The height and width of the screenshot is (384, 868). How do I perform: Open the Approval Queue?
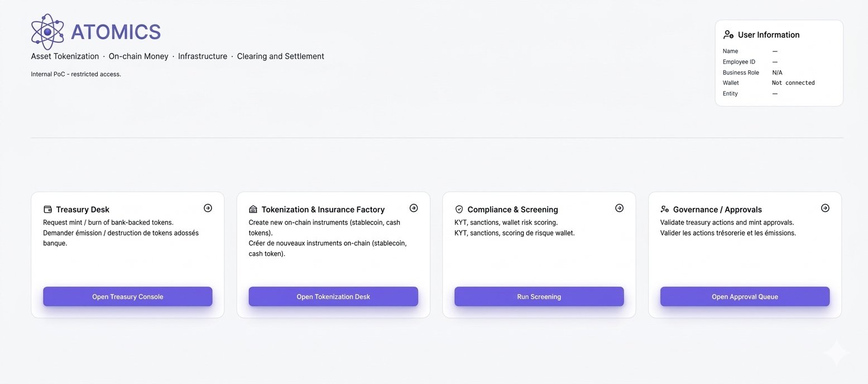745,297
